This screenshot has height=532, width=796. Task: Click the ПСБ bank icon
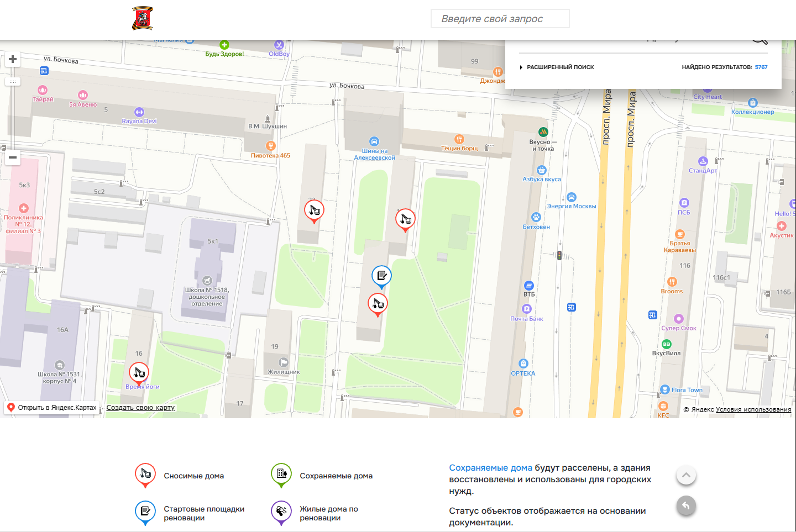(x=684, y=203)
